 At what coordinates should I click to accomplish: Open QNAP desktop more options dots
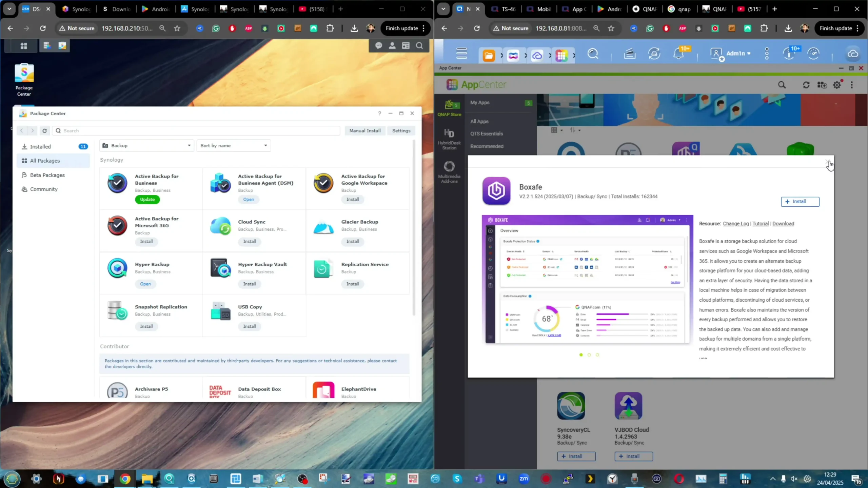[x=767, y=54]
